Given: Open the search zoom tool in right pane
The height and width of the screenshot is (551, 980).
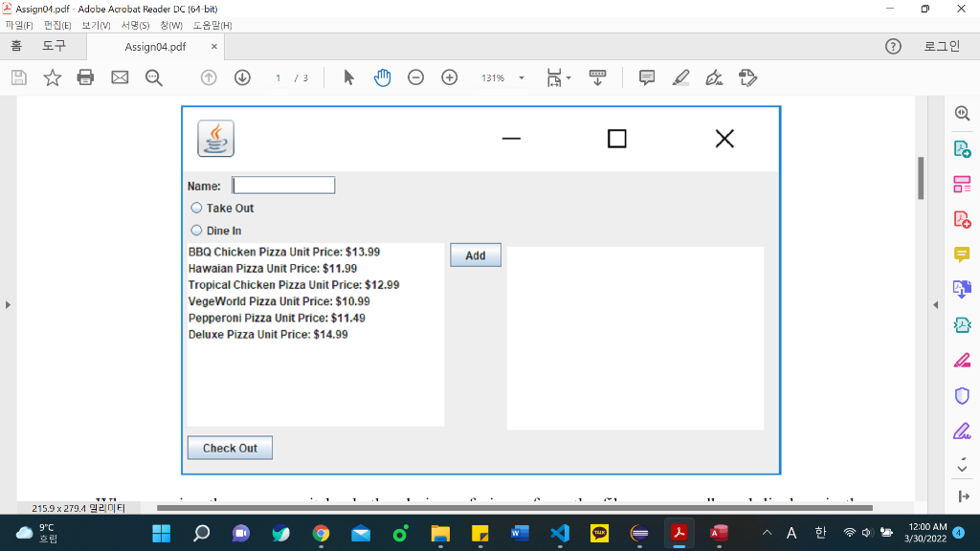Looking at the screenshot, I should point(962,113).
